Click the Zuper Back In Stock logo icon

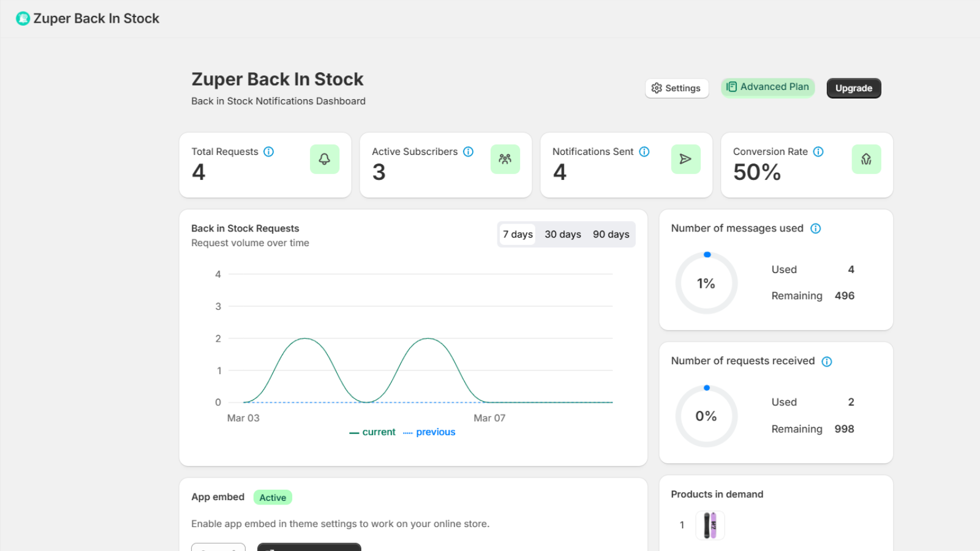[23, 19]
